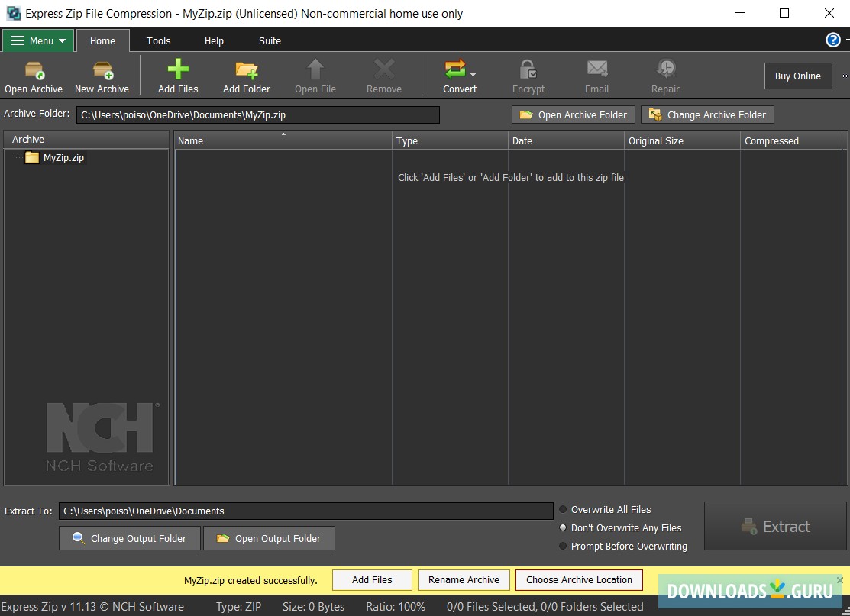Click Open Archive Folder button
Viewport: 850px width, 616px height.
[574, 114]
